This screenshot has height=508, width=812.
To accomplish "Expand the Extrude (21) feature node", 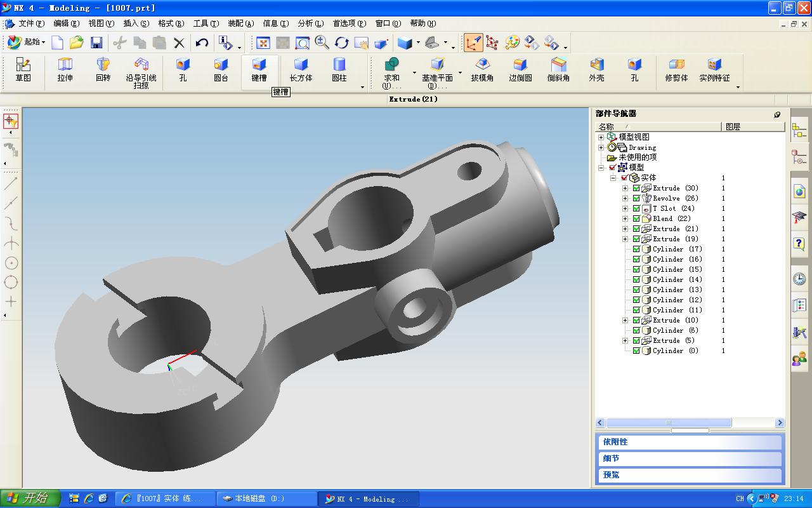I will [625, 229].
